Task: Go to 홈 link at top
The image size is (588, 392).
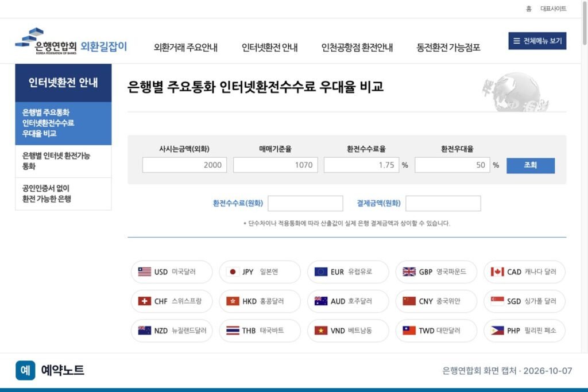Action: coord(528,9)
